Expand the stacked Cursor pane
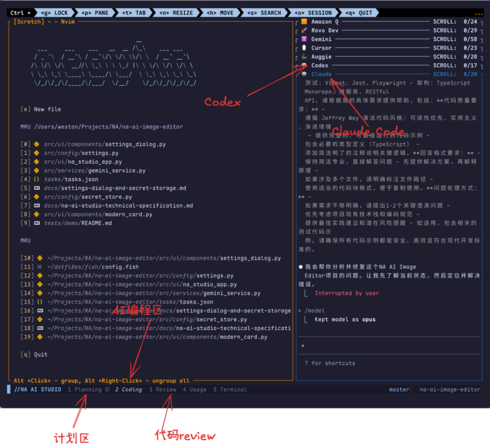490x448 pixels. pos(389,48)
